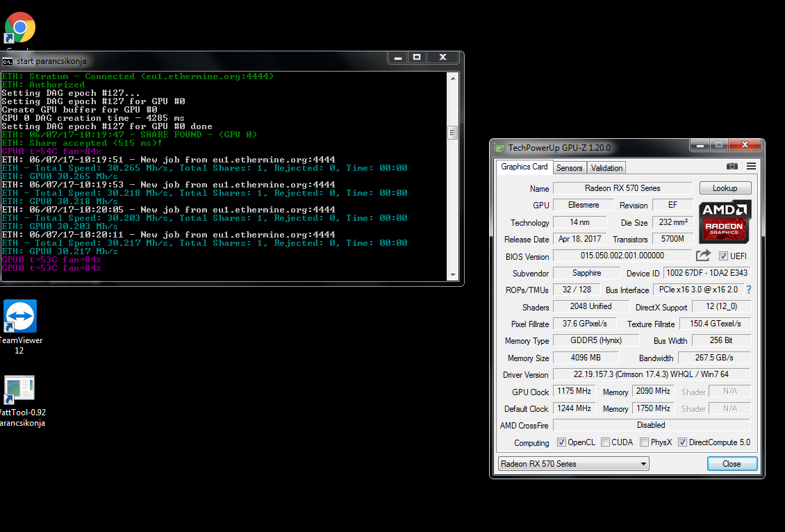Close the command prompt window

tap(443, 58)
